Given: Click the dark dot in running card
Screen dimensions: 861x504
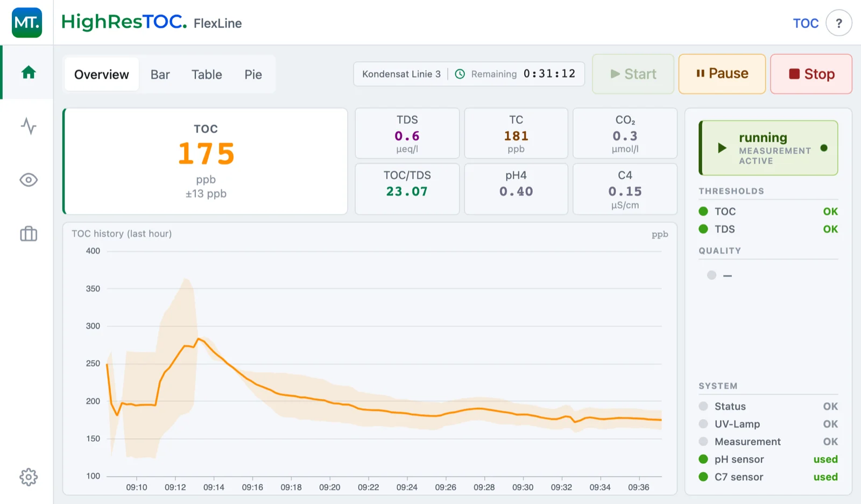Looking at the screenshot, I should click(824, 148).
